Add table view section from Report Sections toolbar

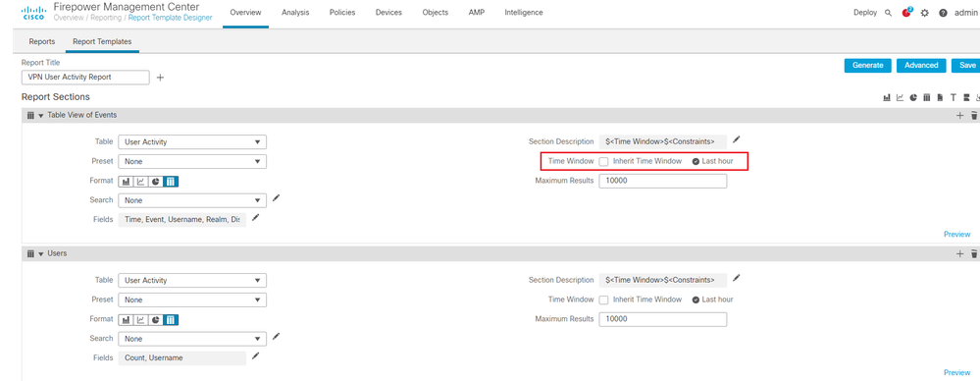(x=926, y=97)
